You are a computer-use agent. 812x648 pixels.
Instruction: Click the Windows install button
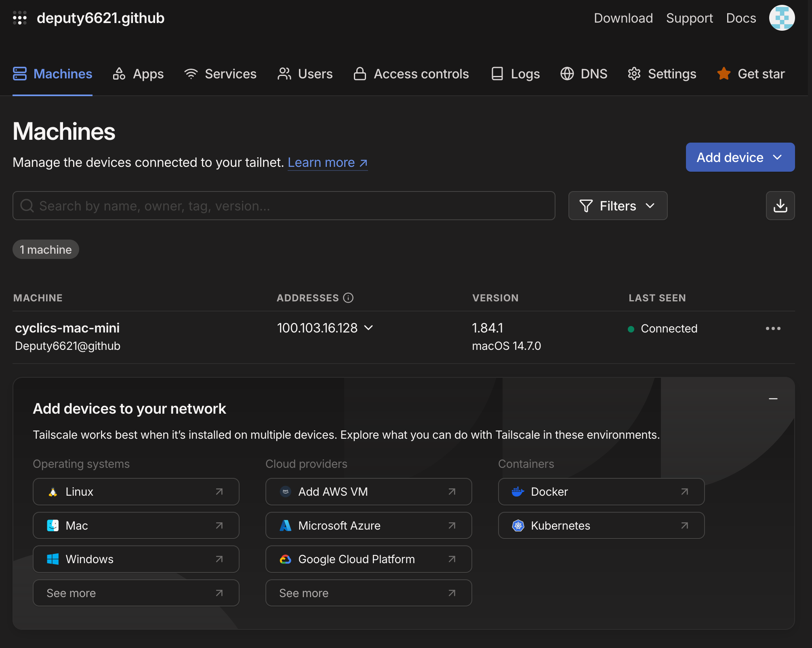point(136,559)
